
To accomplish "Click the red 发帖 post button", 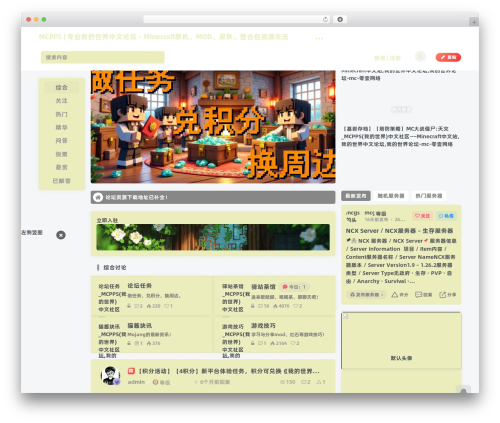I will point(448,57).
